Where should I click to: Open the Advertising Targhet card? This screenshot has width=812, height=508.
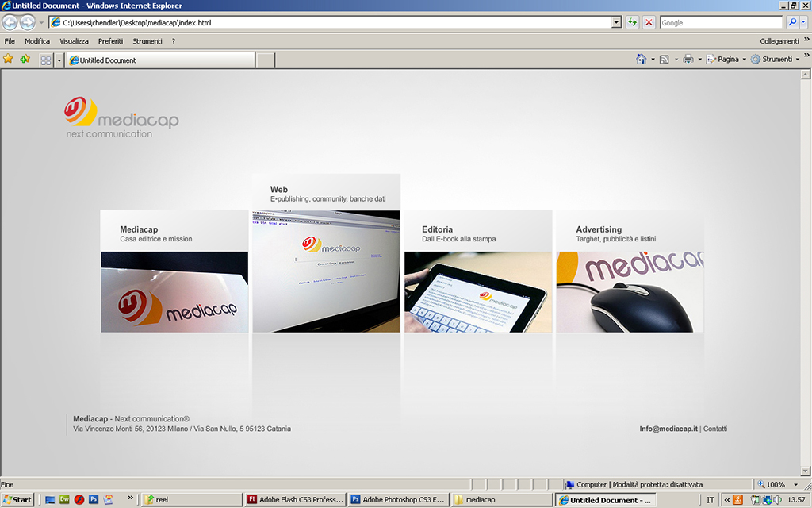(x=630, y=271)
